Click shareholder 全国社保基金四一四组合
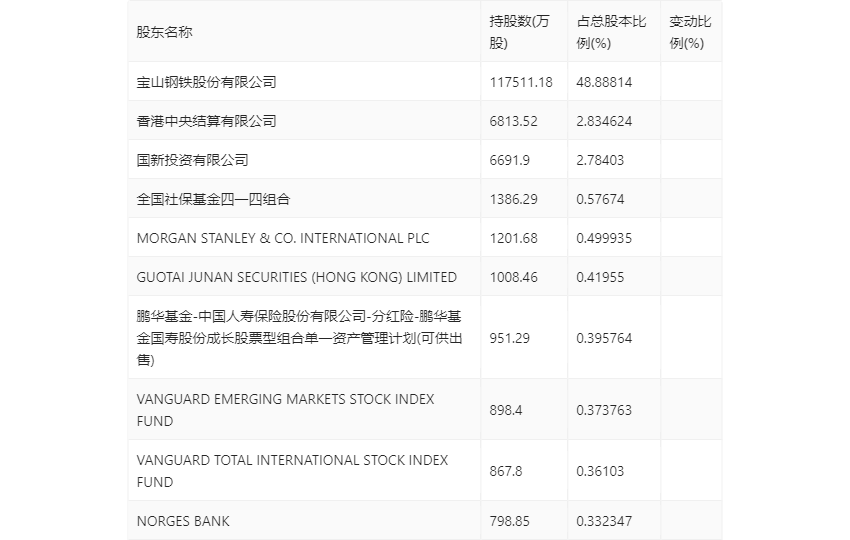Image resolution: width=850 pixels, height=540 pixels. [x=214, y=199]
